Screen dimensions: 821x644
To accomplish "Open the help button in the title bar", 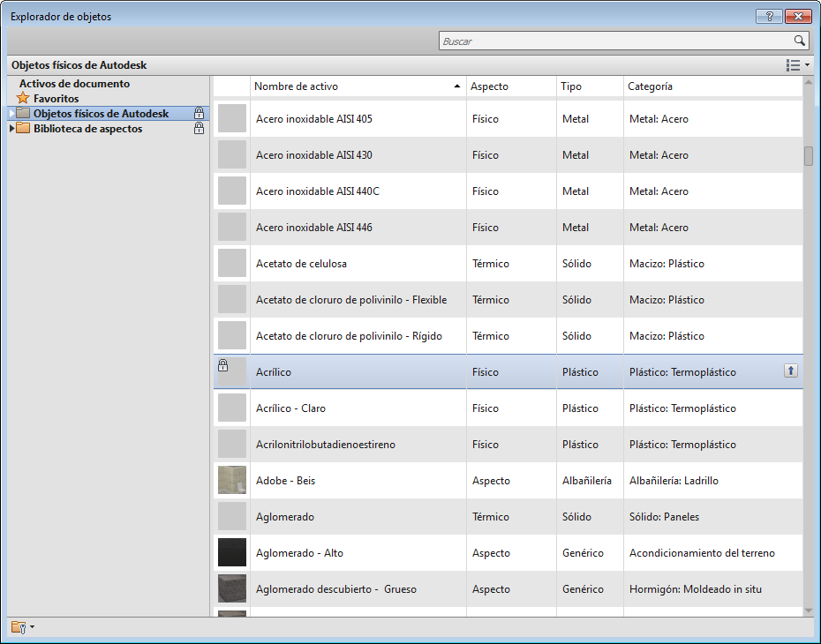I will point(769,16).
